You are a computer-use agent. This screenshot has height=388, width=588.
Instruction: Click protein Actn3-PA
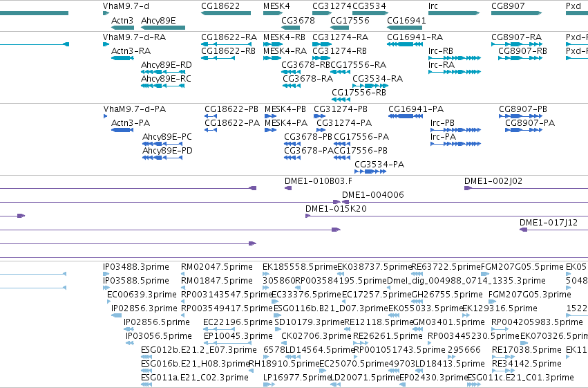coord(122,130)
